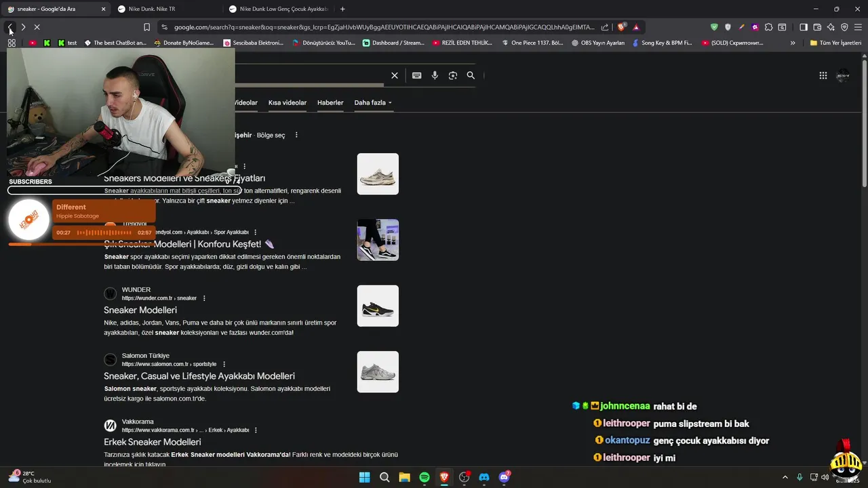Go forward with the browser forward arrow
The image size is (868, 488).
point(23,27)
